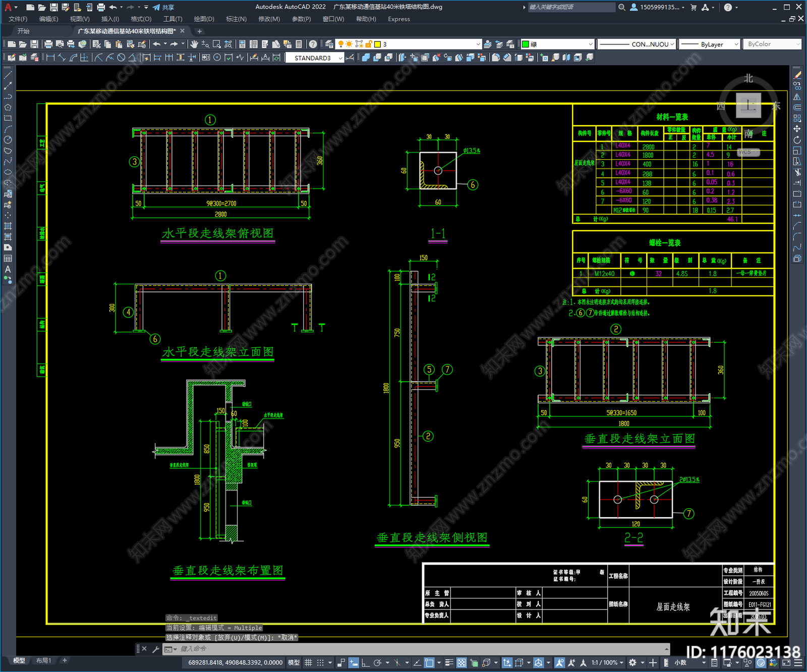The image size is (807, 672).
Task: Toggle the drawing grid display in status bar
Action: (308, 662)
